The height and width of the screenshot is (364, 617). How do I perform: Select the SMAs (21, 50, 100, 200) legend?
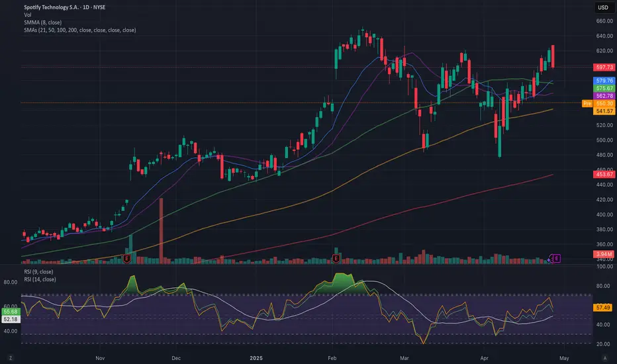[80, 30]
